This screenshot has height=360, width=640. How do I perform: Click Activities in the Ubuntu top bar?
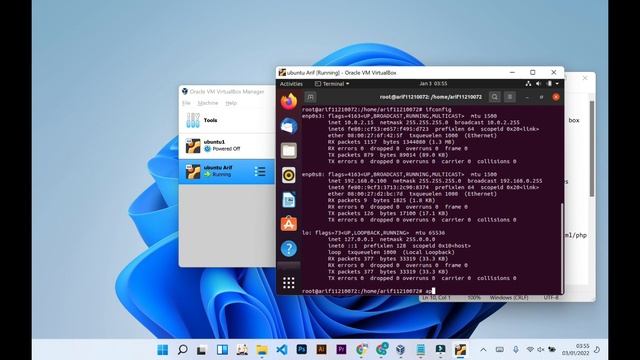[x=291, y=84]
